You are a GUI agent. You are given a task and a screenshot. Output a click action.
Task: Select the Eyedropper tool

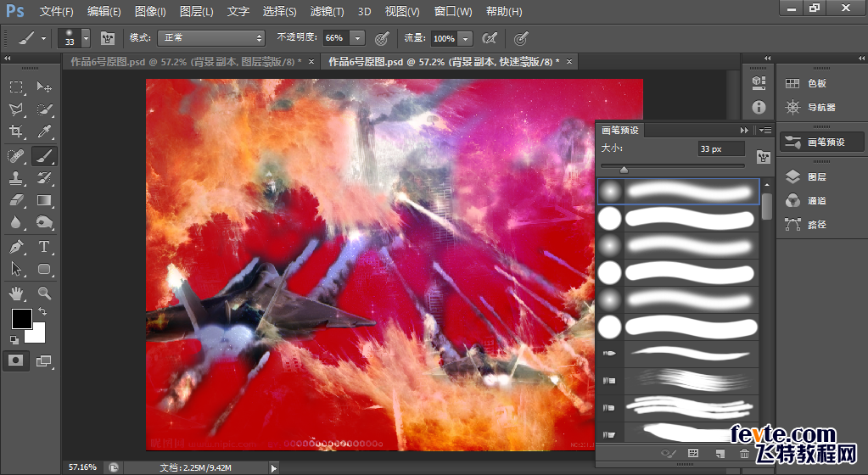[x=44, y=131]
